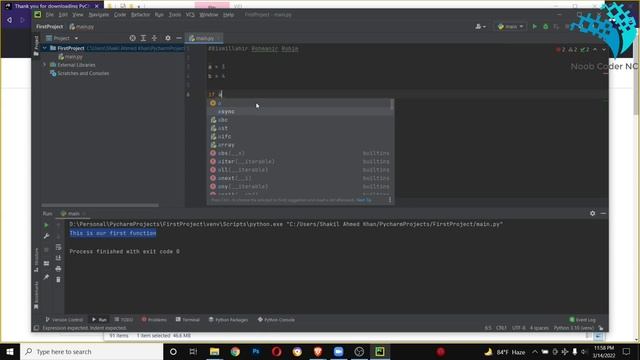The width and height of the screenshot is (640, 360).
Task: Open the VCS menu
Action: click(190, 15)
